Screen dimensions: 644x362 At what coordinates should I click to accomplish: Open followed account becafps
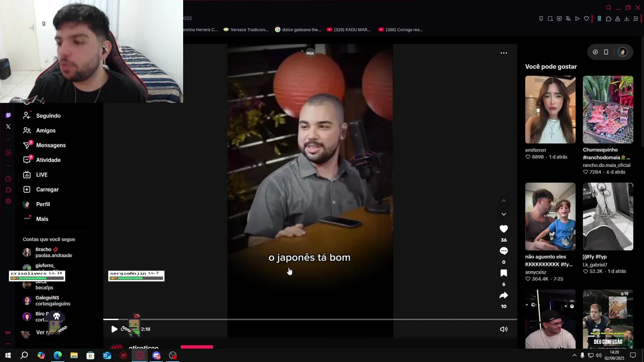(38, 285)
